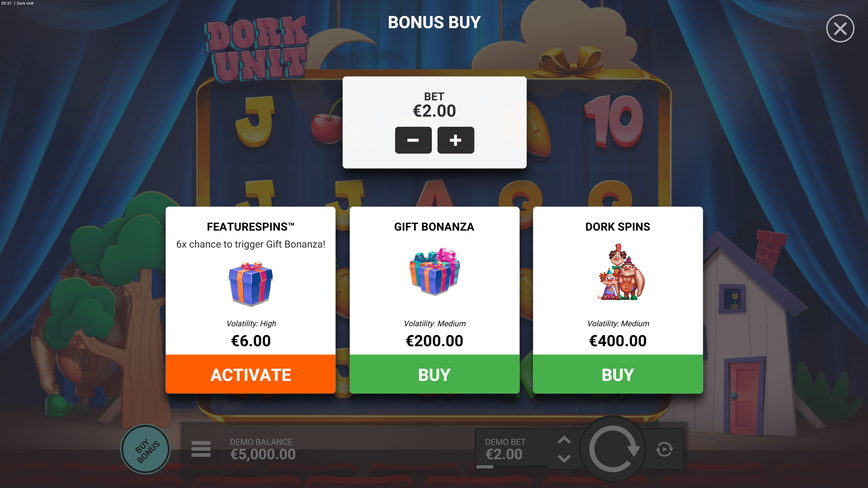This screenshot has width=868, height=488.
Task: Decrease bet with the minus button
Action: 413,140
